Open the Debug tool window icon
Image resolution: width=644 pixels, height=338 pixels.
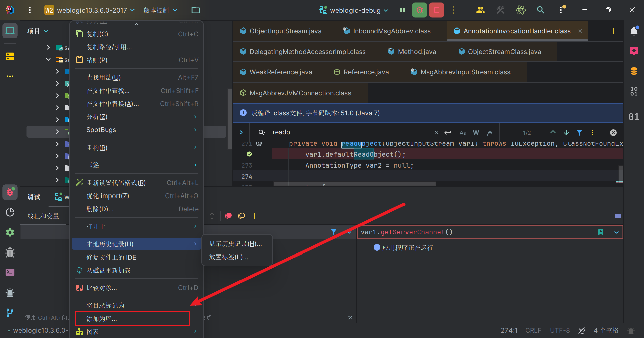pyautogui.click(x=10, y=192)
